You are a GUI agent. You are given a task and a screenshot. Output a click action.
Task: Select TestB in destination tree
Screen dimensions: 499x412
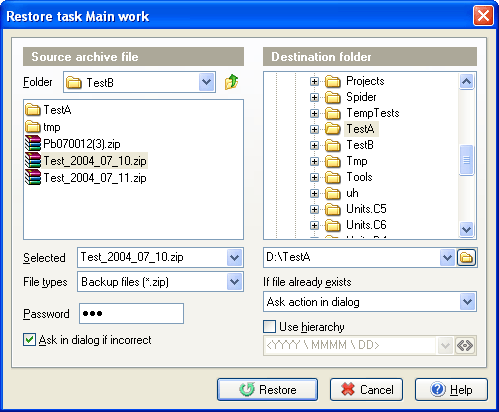pos(360,145)
